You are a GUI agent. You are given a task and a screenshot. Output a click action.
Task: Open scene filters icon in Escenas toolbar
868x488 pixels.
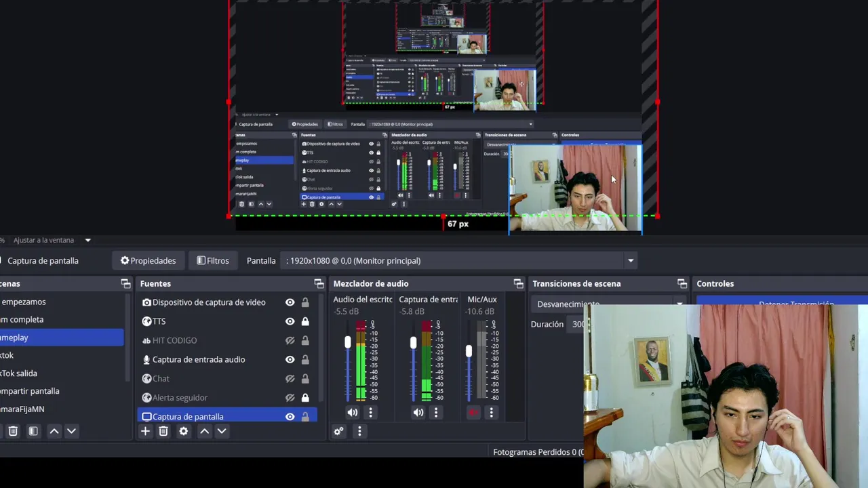click(x=33, y=431)
